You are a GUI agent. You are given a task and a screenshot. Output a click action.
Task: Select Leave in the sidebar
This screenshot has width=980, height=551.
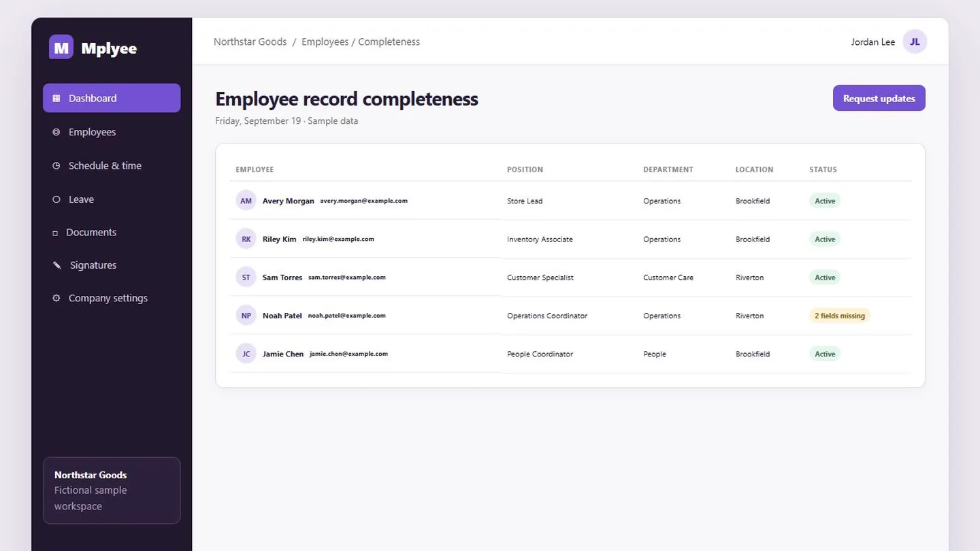point(112,199)
